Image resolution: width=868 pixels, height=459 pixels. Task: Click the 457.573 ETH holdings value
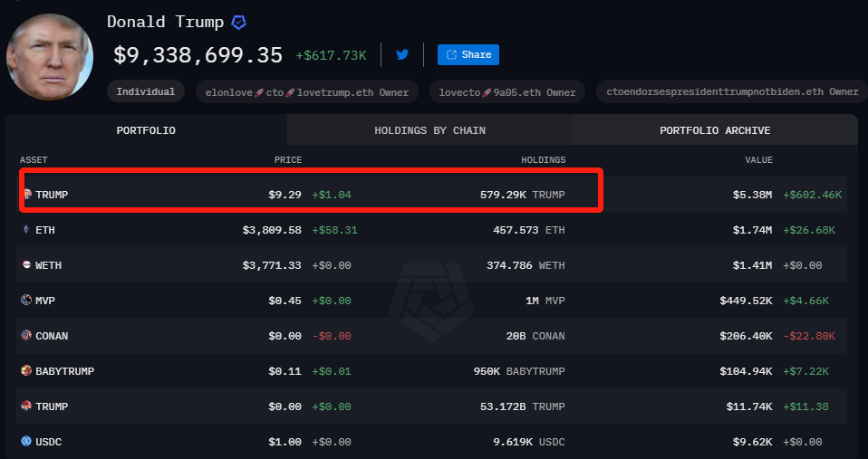[528, 230]
